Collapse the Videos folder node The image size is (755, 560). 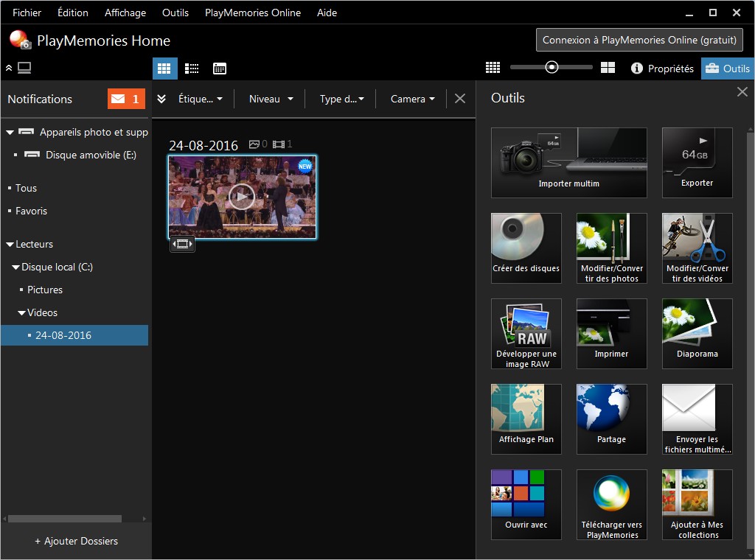(21, 312)
